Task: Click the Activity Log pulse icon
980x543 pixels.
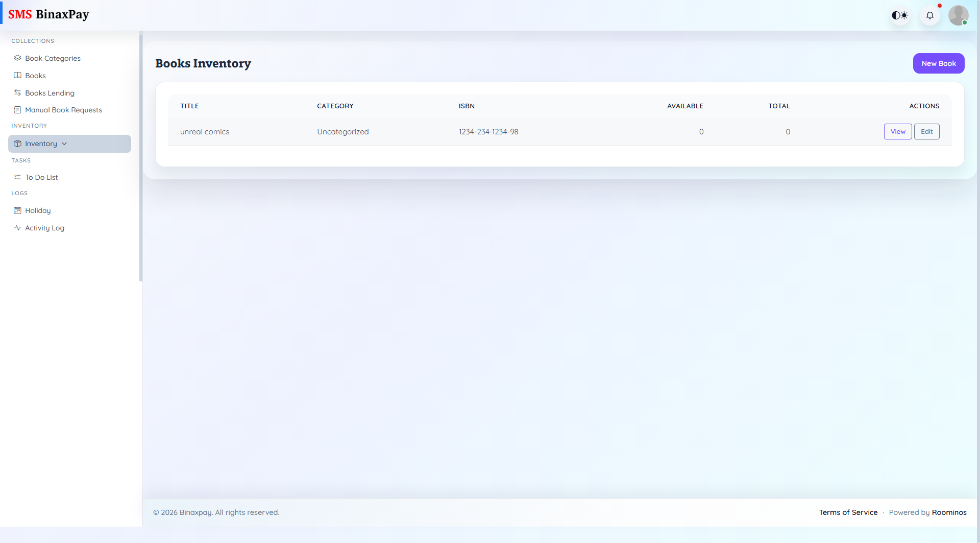Action: coord(18,227)
